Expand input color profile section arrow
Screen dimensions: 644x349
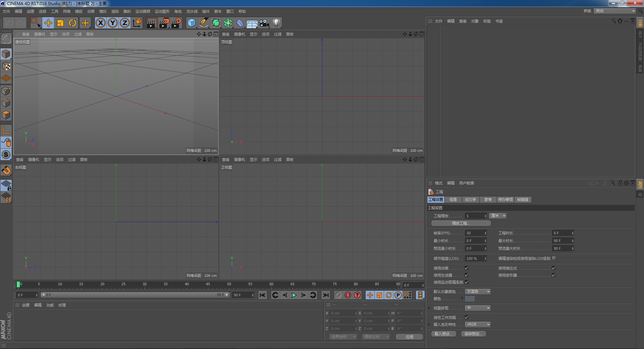429,325
